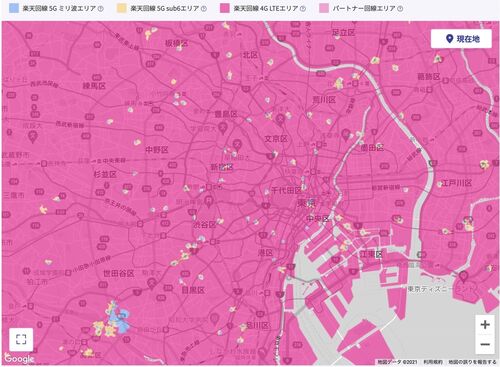
Task: Open the Google logo link
Action: coord(19,359)
